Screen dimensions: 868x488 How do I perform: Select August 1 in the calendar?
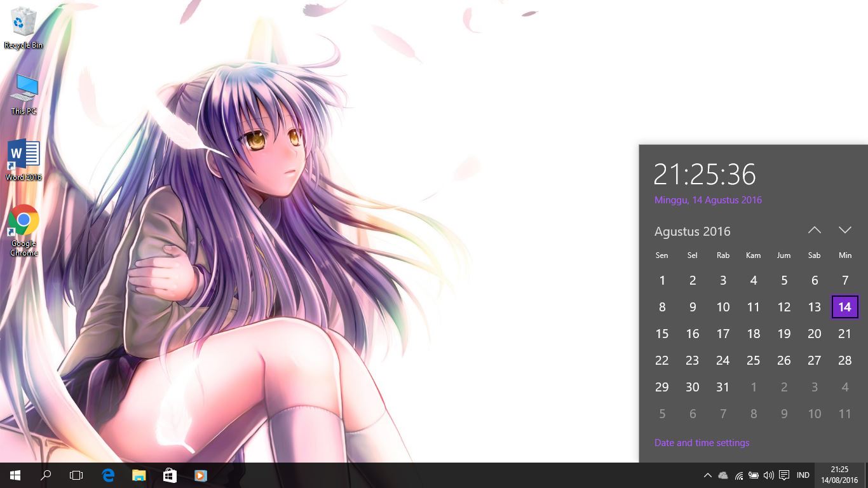point(662,280)
